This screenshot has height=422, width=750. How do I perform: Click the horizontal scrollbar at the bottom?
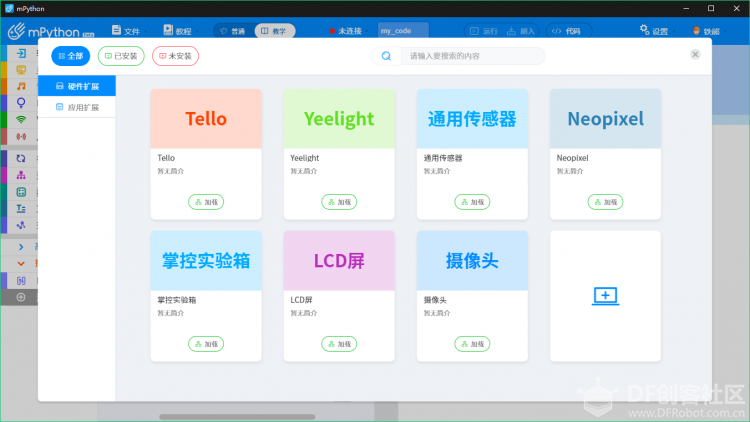(x=237, y=417)
